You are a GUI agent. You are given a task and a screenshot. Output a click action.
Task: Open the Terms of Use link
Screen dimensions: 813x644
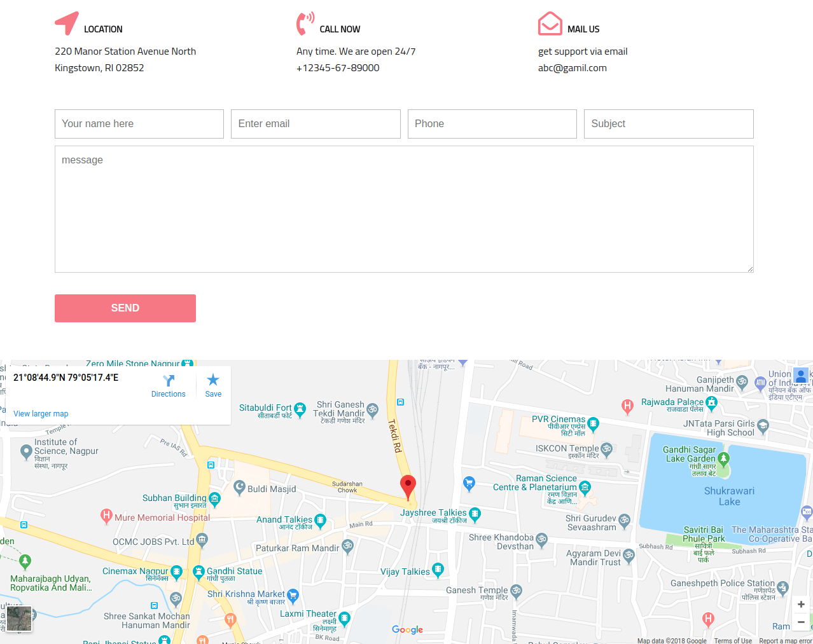(x=733, y=640)
